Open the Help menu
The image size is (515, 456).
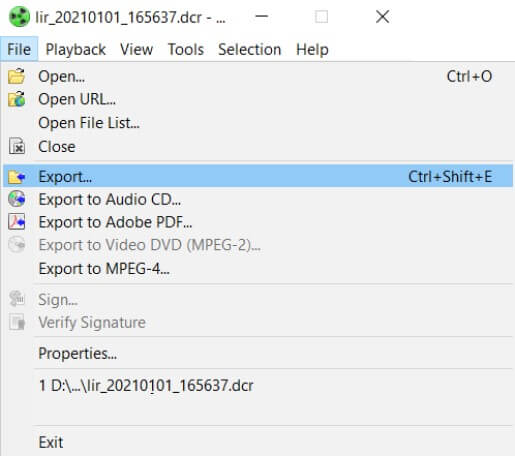click(312, 49)
